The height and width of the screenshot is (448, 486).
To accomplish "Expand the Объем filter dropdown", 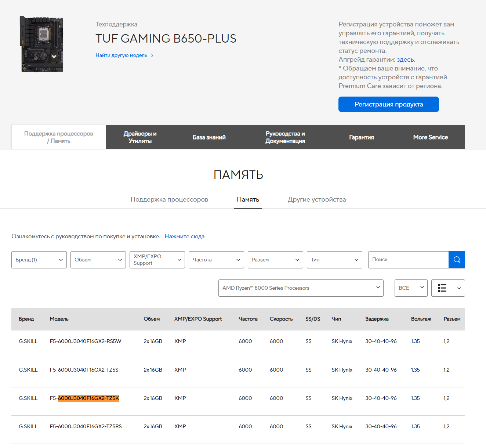I will [x=98, y=260].
